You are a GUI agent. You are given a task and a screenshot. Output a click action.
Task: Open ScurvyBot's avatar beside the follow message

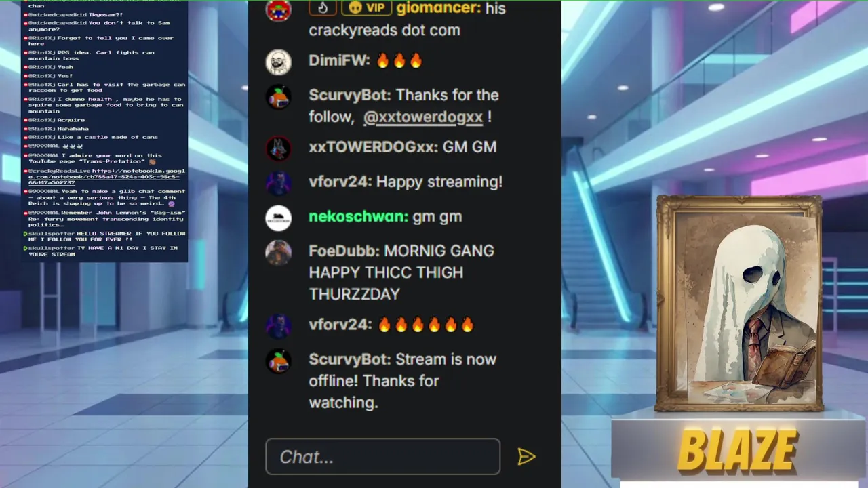point(278,97)
